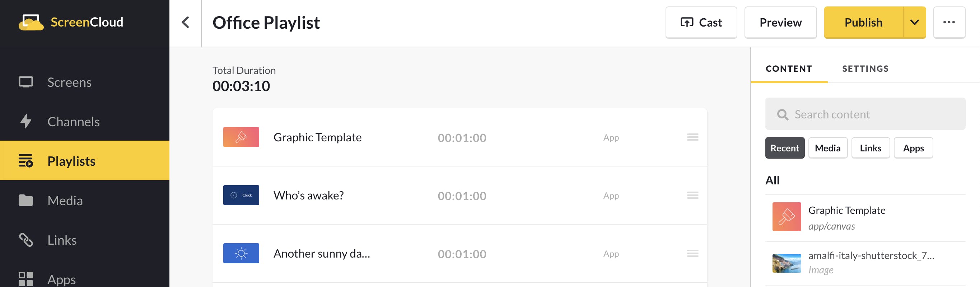Image resolution: width=980 pixels, height=287 pixels.
Task: Click the Preview button
Action: click(780, 23)
